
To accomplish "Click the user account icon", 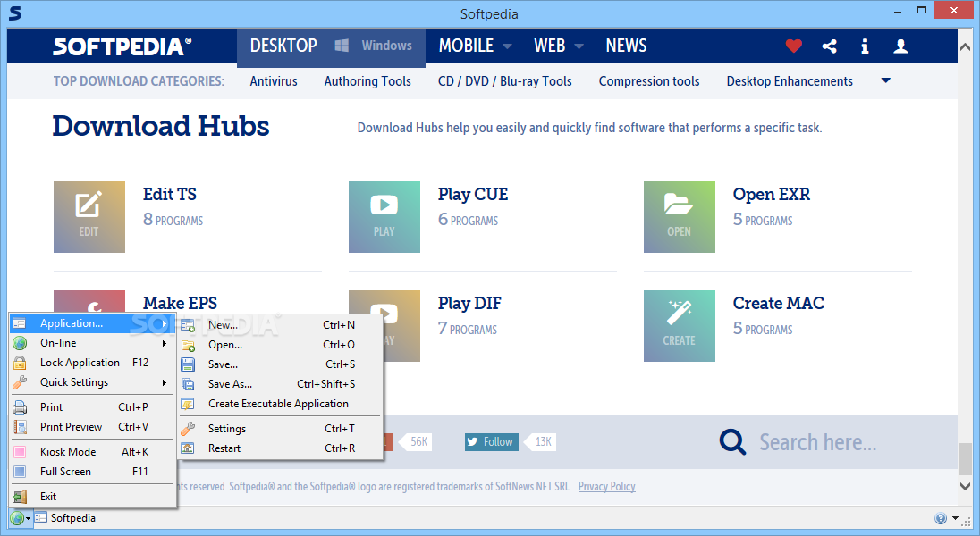I will 900,46.
